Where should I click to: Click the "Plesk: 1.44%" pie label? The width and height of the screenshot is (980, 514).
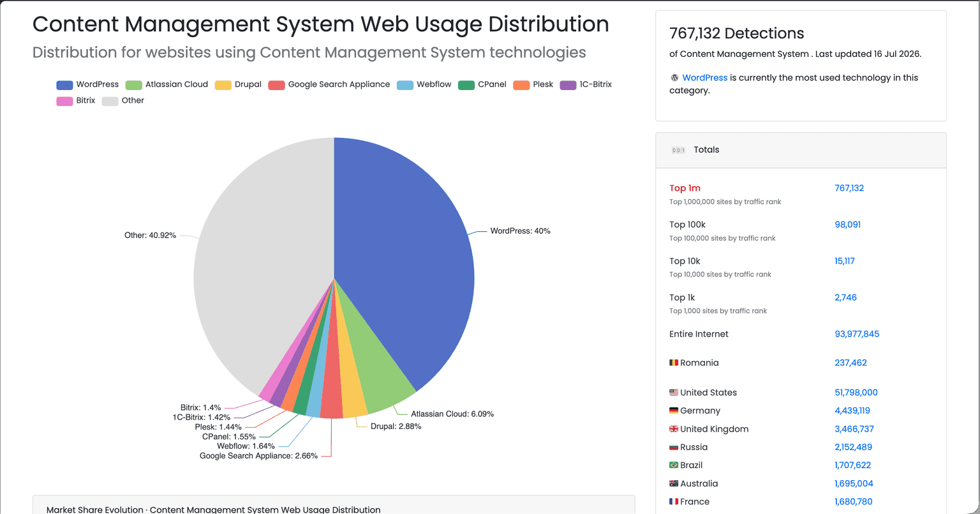pos(218,427)
